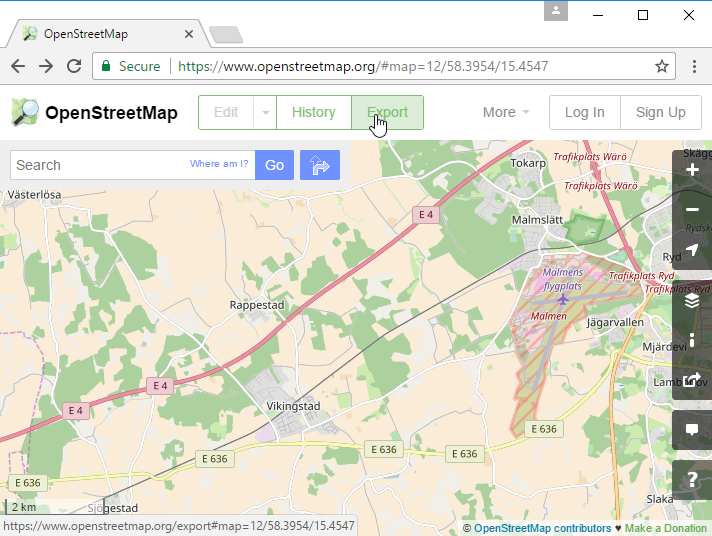The height and width of the screenshot is (536, 712).
Task: Click the Västerlösa place label
Action: (x=34, y=195)
